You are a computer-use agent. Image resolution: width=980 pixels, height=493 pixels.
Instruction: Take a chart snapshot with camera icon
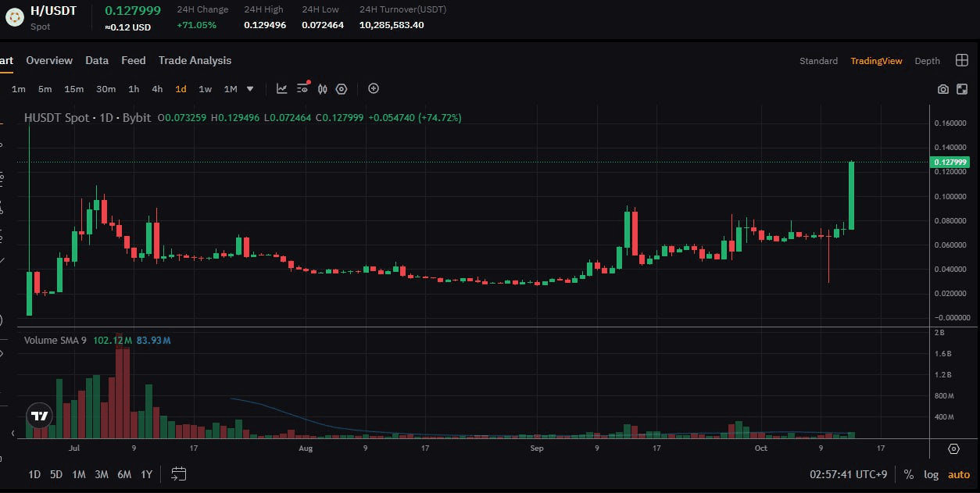click(x=943, y=89)
